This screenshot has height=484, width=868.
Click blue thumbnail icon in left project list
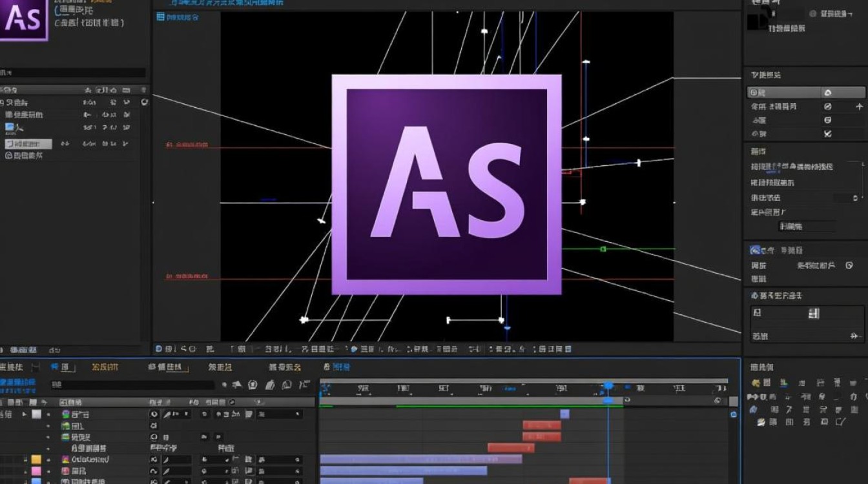click(10, 128)
